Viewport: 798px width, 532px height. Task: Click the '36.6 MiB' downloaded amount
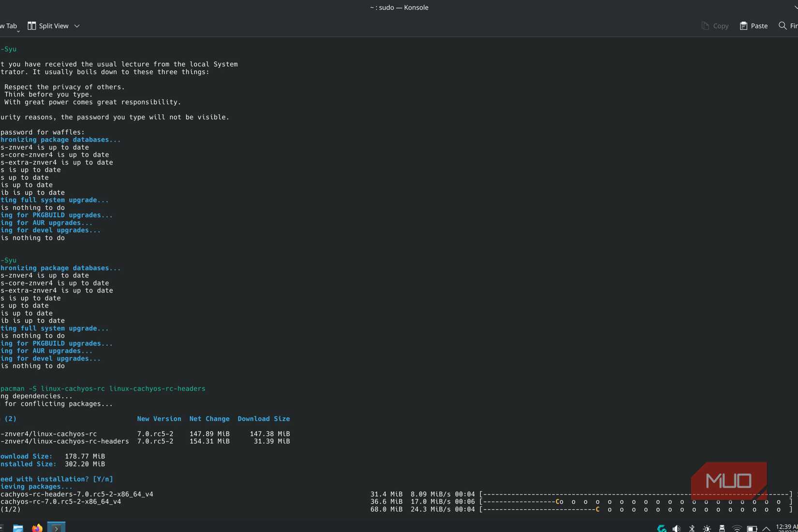click(386, 502)
